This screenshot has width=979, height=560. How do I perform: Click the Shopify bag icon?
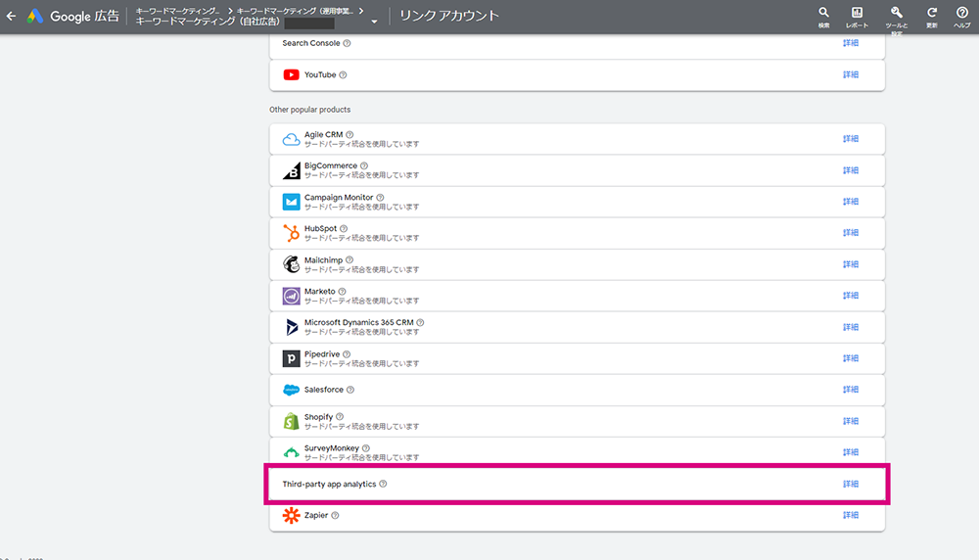point(291,421)
